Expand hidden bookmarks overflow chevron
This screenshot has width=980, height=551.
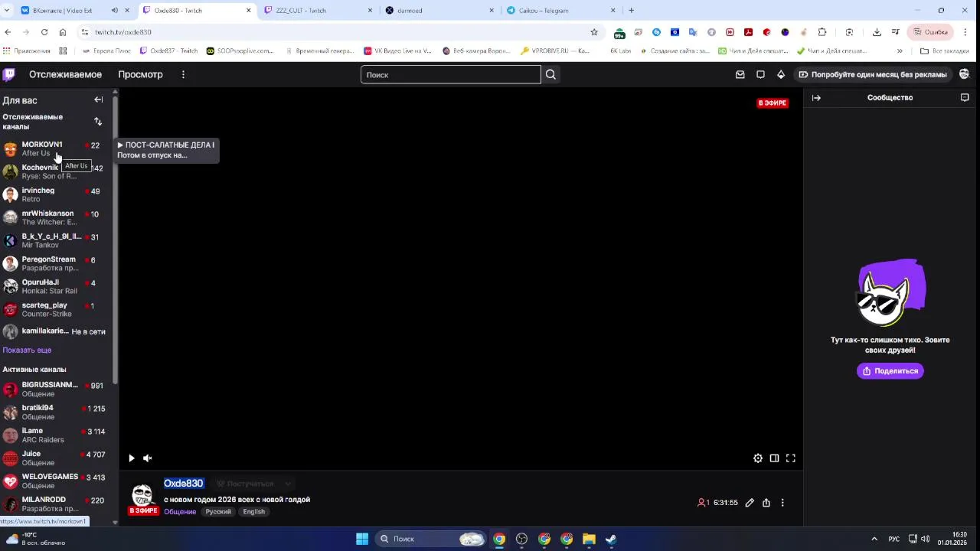[900, 51]
